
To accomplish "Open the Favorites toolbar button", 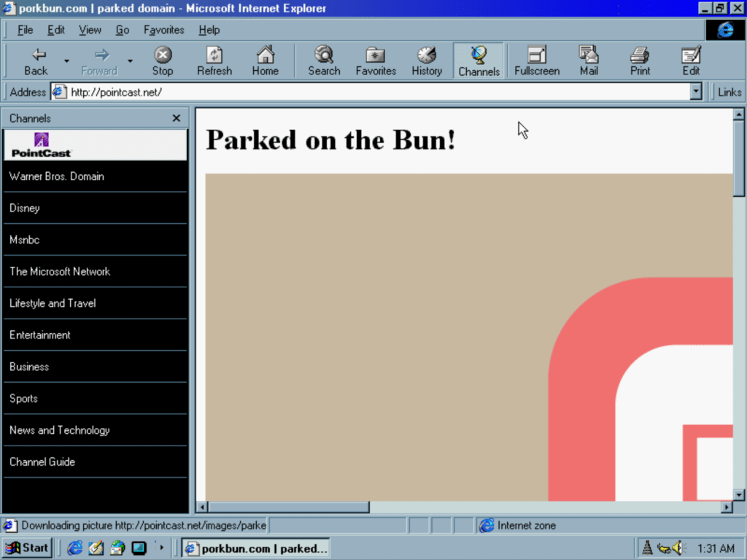I will 376,61.
